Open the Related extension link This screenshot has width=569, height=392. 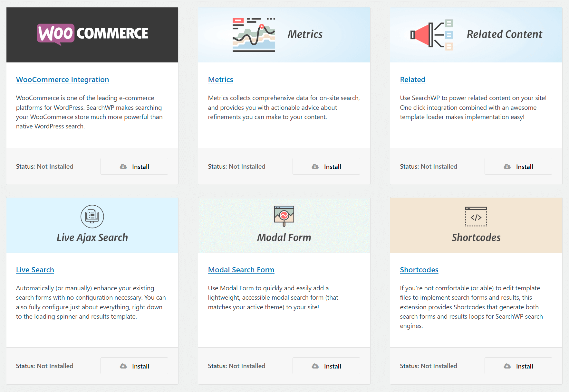tap(412, 79)
